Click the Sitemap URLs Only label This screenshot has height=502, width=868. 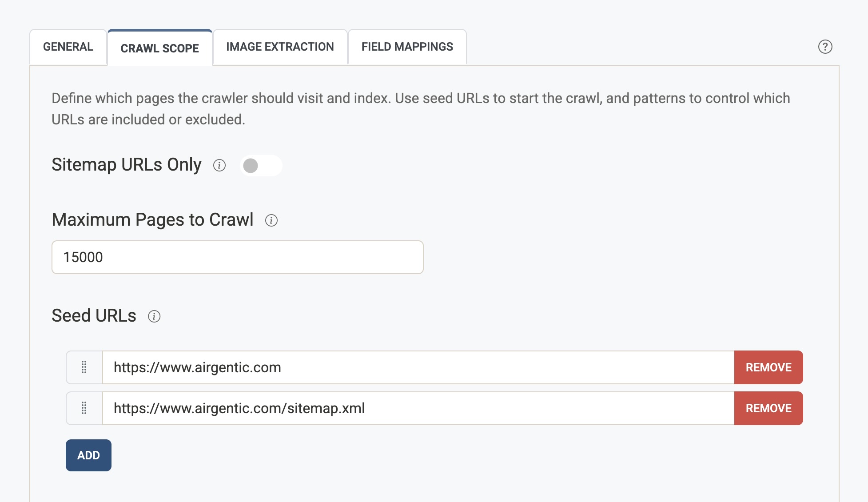127,165
